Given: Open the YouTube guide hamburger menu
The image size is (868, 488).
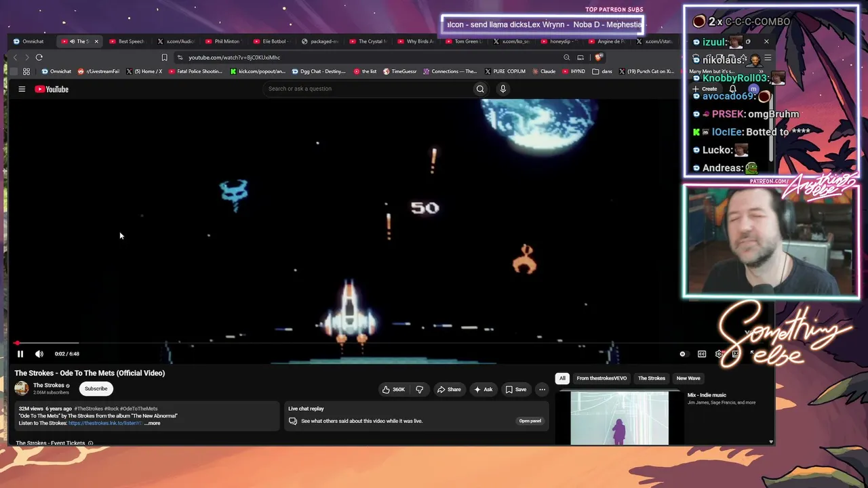Looking at the screenshot, I should pos(22,89).
